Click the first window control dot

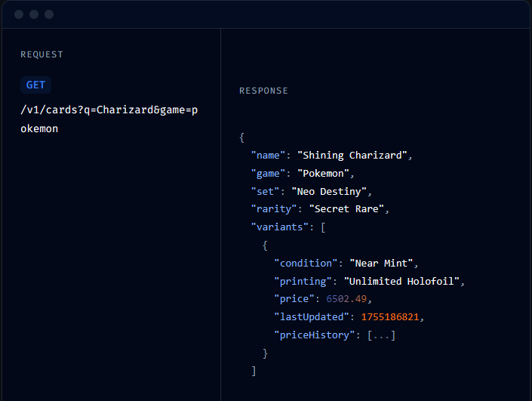point(19,14)
